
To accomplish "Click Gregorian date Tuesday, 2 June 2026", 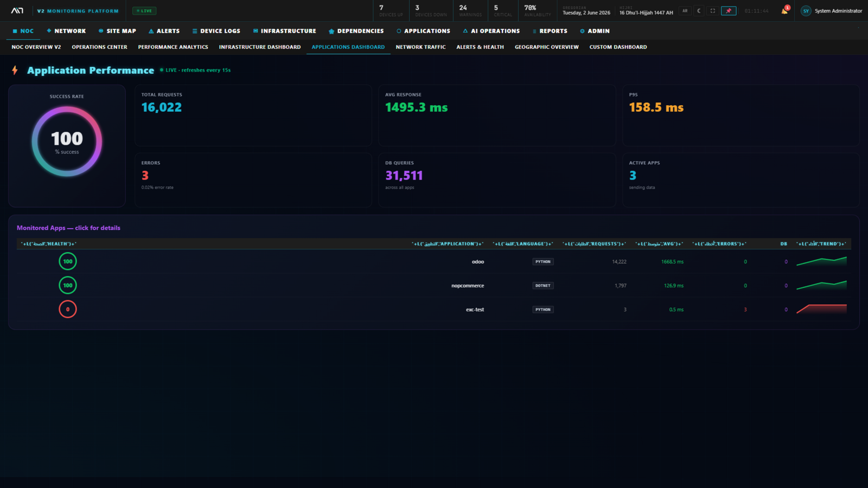I will 586,12.
